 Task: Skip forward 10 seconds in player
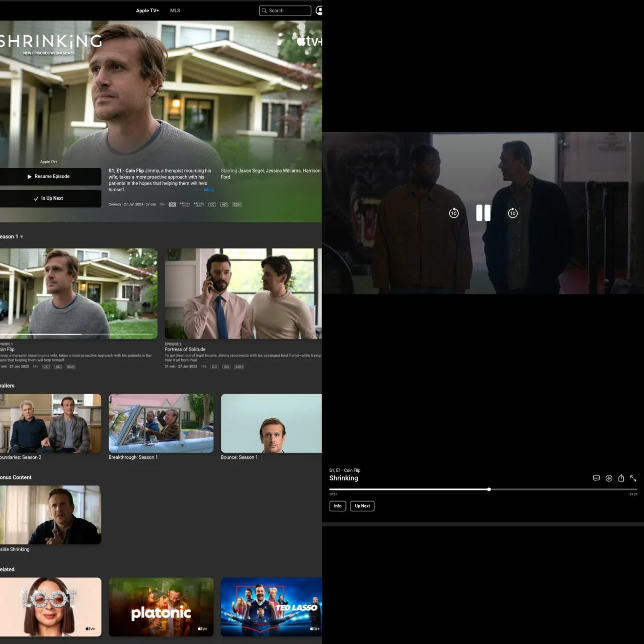[513, 213]
